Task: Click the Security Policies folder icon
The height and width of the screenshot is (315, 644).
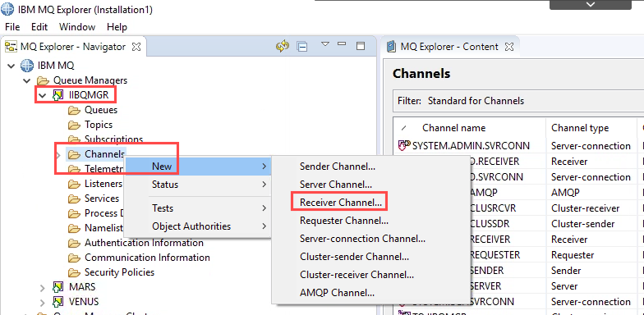Action: [74, 272]
